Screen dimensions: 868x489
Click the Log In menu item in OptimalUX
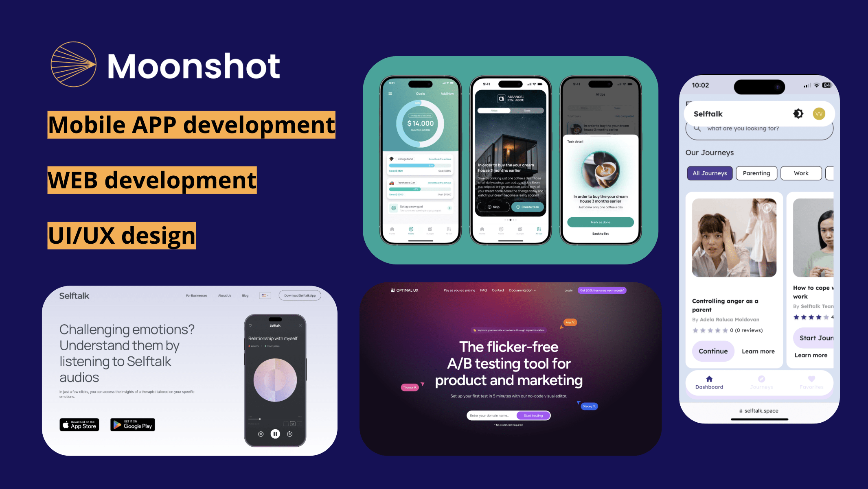568,290
